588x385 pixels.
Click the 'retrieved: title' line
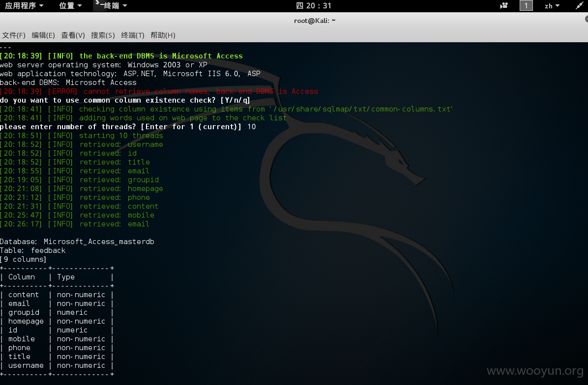tap(75, 162)
